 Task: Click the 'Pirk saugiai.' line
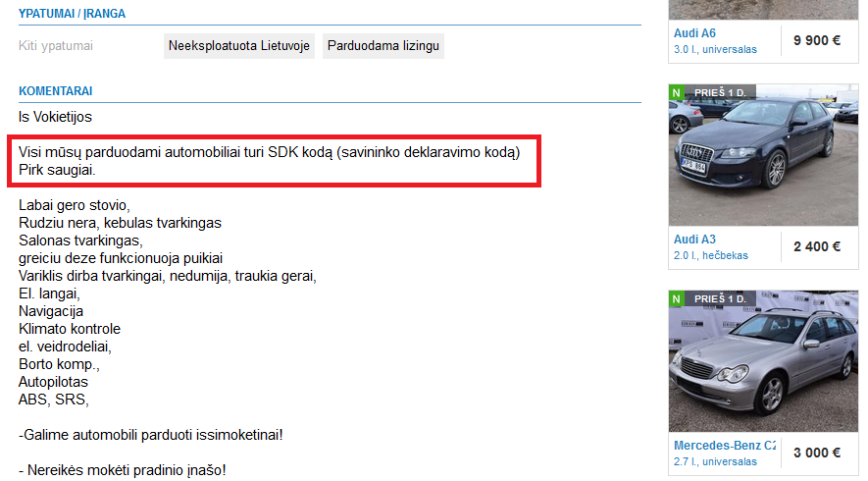(x=57, y=170)
